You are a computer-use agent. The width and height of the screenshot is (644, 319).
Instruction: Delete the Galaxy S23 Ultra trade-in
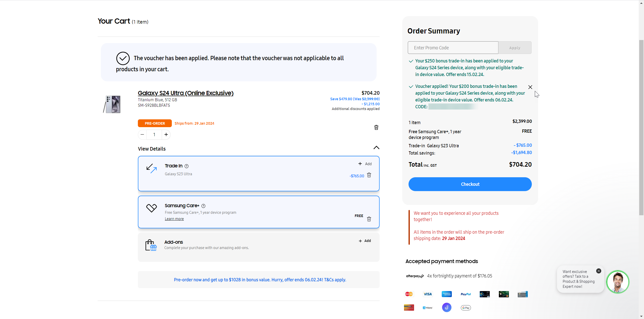[x=369, y=175]
